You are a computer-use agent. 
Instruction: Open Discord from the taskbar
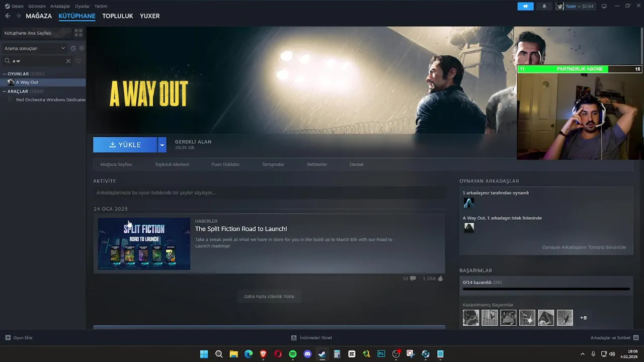coord(307,354)
